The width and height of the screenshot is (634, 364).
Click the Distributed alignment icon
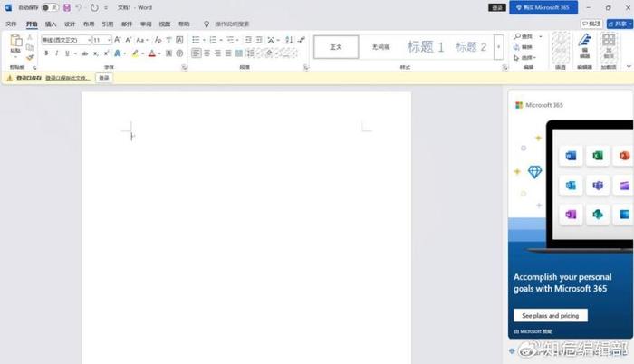coord(239,53)
